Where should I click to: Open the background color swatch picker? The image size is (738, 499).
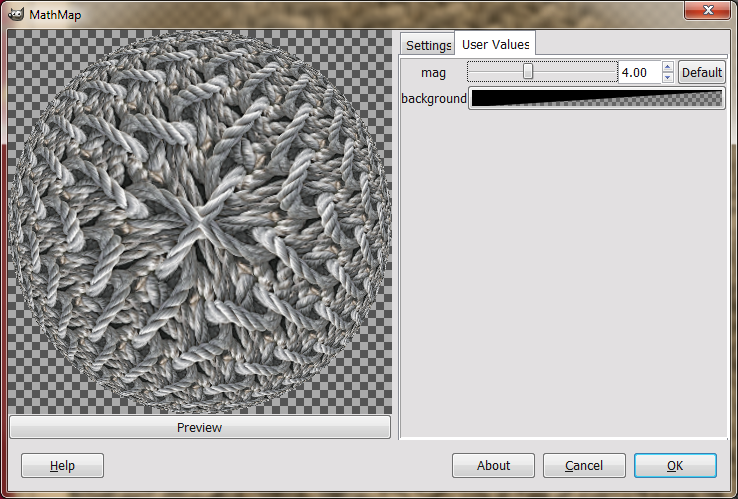(596, 98)
